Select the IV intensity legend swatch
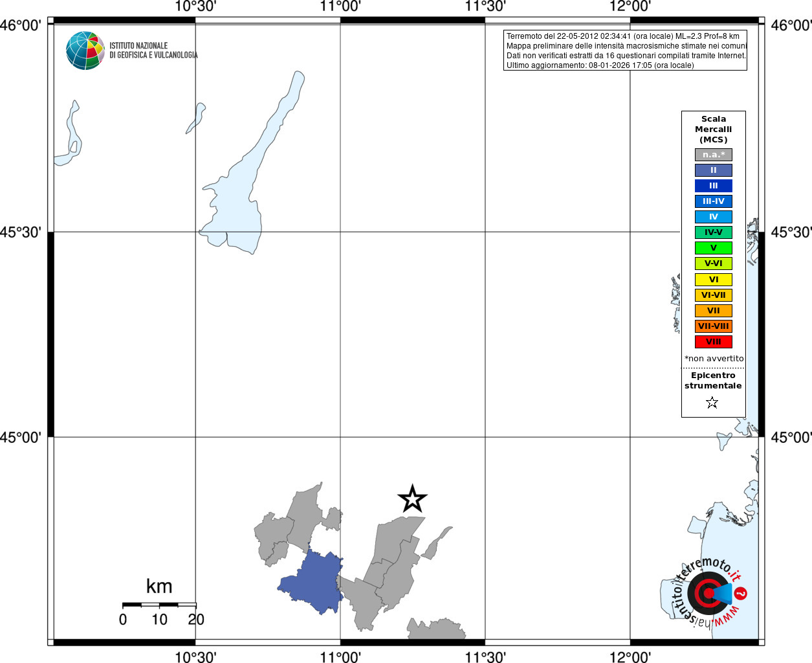This screenshot has height=663, width=812. pos(714,217)
